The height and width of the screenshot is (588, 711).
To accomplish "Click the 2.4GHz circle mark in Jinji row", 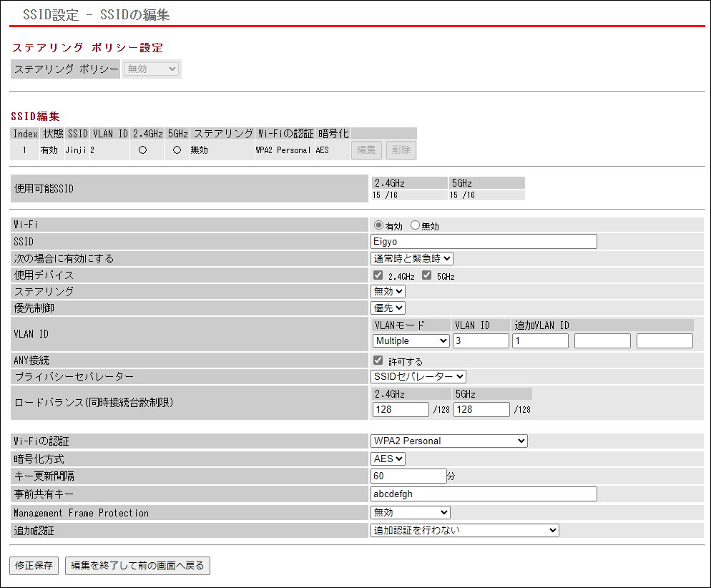I will (x=143, y=150).
